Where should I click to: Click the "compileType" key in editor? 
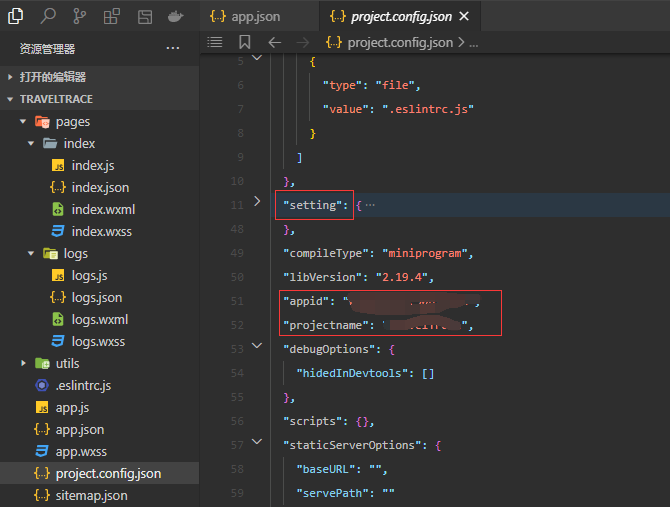click(326, 253)
